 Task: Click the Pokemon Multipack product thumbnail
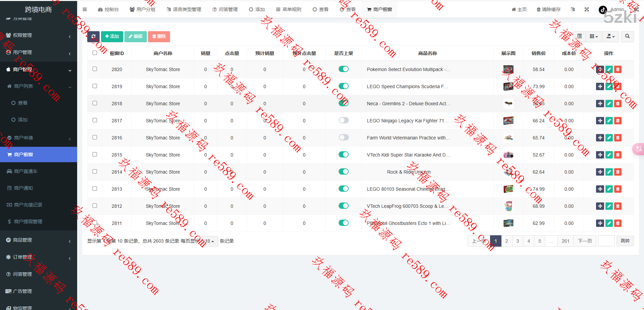pos(508,69)
